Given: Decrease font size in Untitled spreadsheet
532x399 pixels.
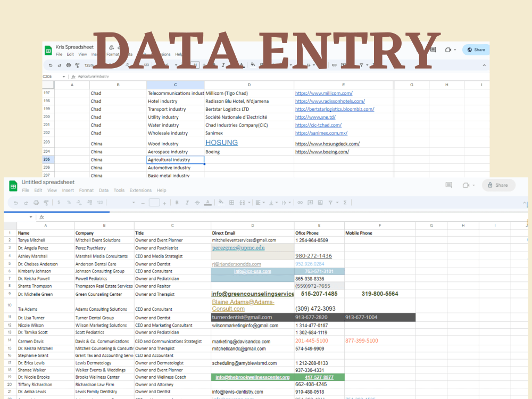Looking at the screenshot, I should tap(143, 203).
